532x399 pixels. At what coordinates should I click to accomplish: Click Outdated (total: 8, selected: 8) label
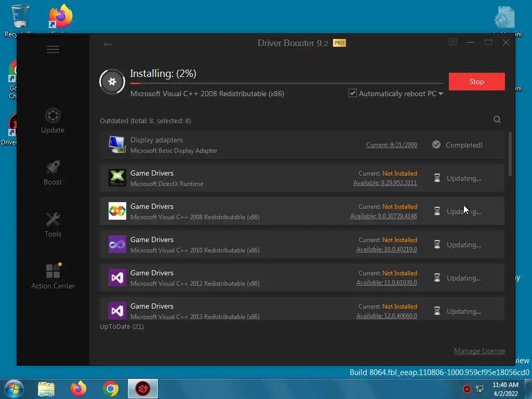coord(145,121)
